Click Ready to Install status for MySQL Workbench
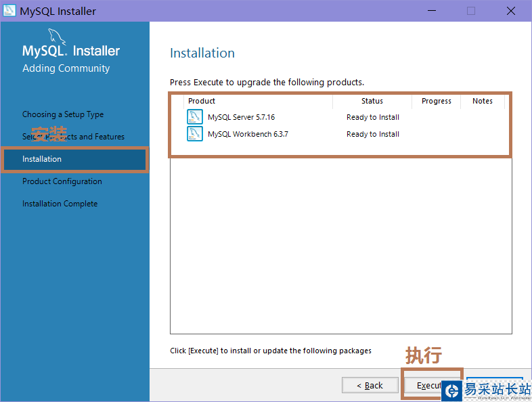532x402 pixels. pos(373,134)
